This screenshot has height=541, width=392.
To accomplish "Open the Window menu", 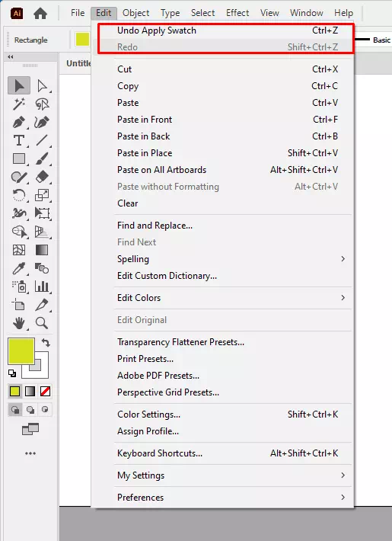I will coord(307,13).
